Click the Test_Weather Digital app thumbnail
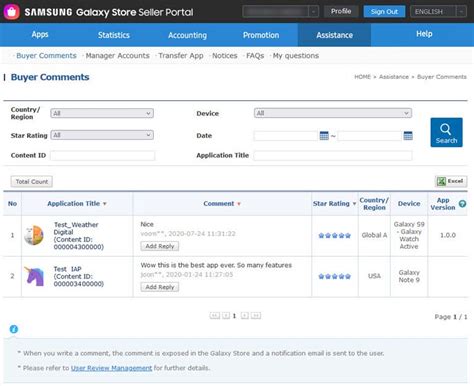 click(x=34, y=235)
